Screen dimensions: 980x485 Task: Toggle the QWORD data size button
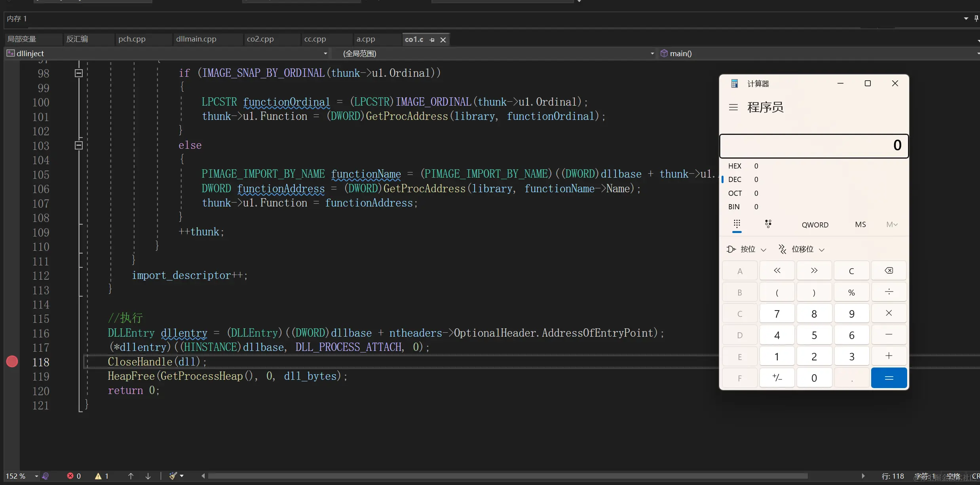click(815, 225)
